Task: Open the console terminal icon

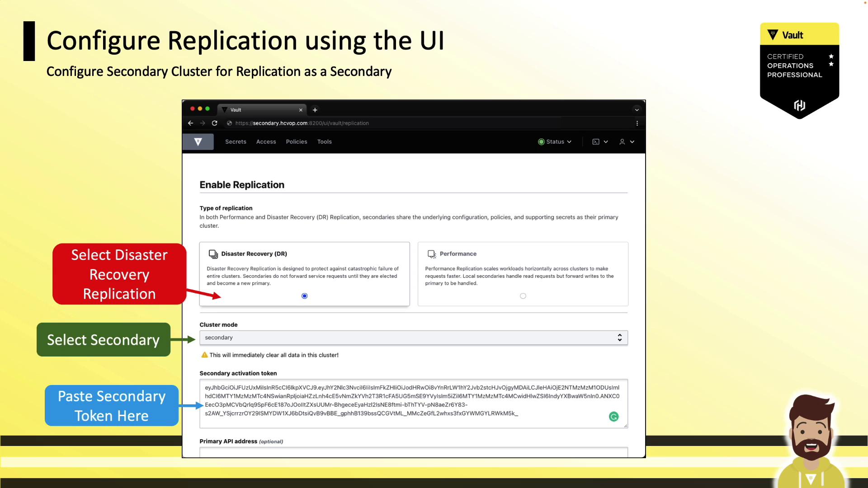Action: click(x=596, y=142)
